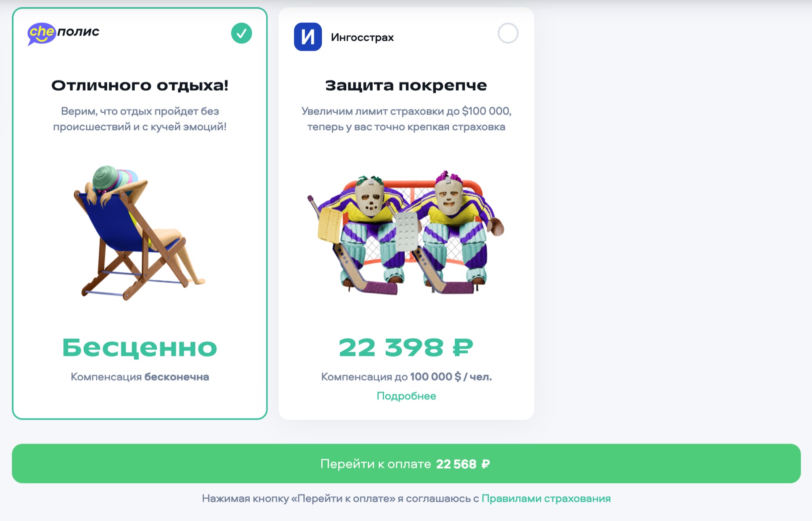812x521 pixels.
Task: Click the Бесценно price label
Action: [x=140, y=348]
